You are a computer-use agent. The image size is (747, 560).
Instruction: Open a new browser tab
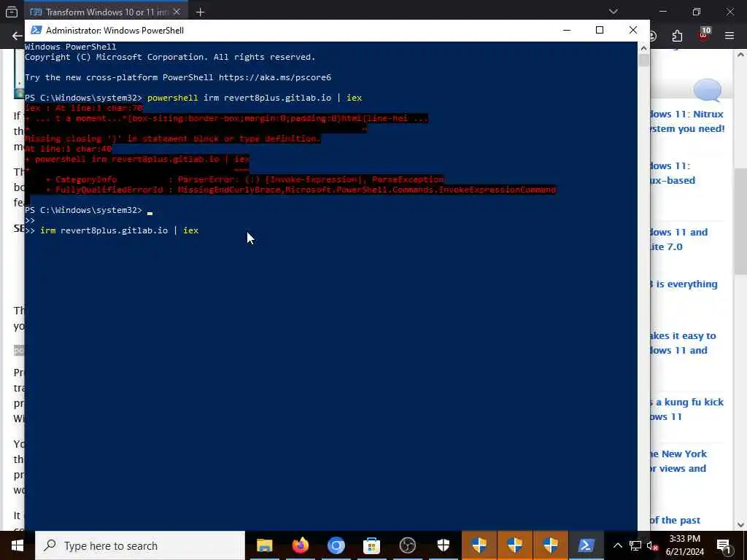tap(200, 12)
